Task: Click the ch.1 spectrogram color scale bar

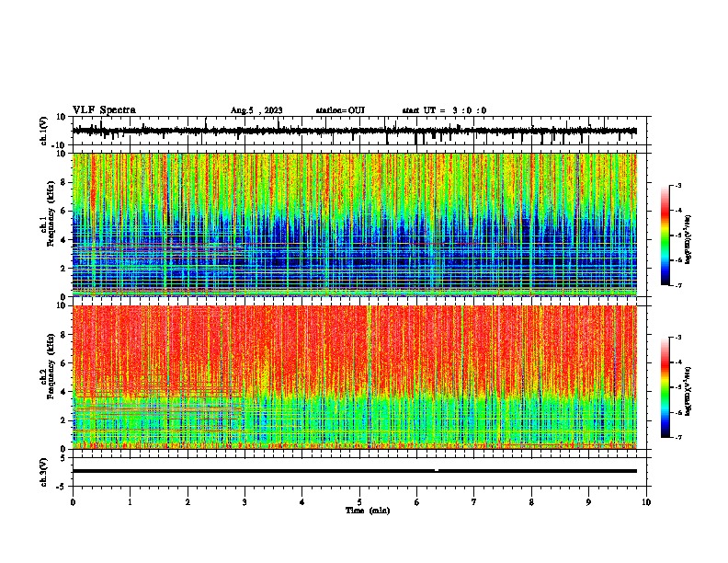Action: [x=665, y=236]
